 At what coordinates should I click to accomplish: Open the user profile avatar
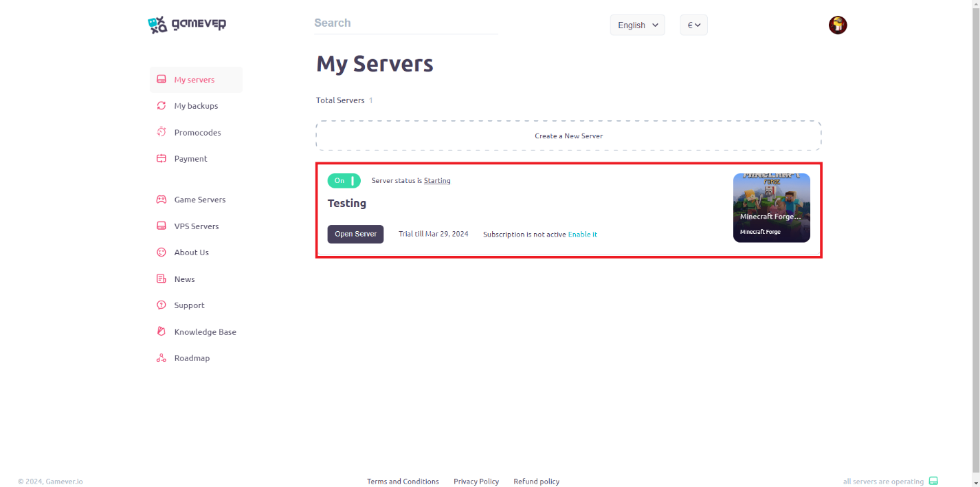click(x=838, y=25)
